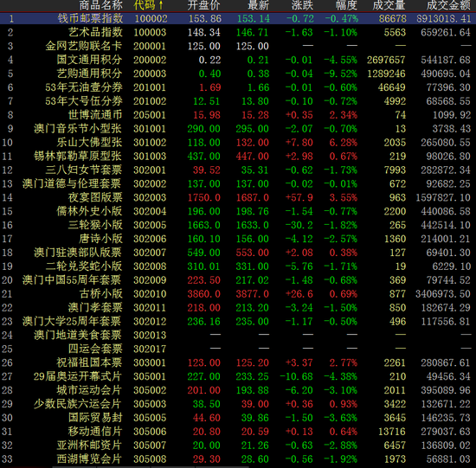Select the 乐山大佛型张 row
This screenshot has width=476, height=468.
click(238, 143)
